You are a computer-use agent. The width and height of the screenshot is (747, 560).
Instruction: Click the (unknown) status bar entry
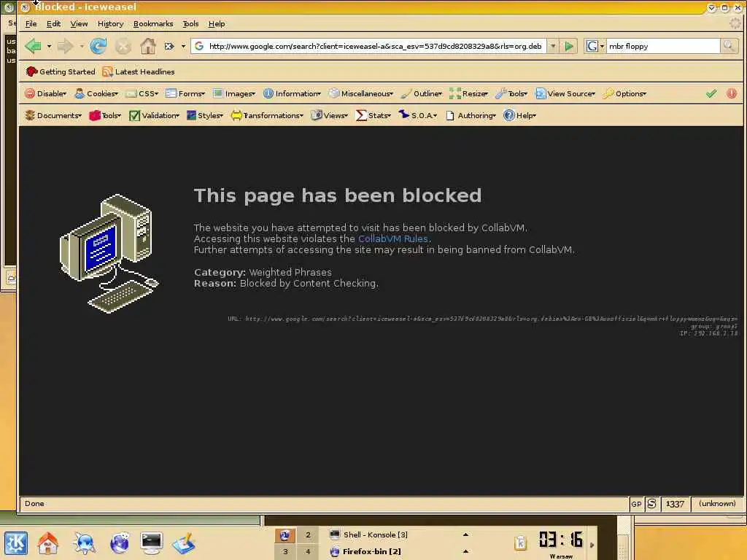click(x=717, y=504)
